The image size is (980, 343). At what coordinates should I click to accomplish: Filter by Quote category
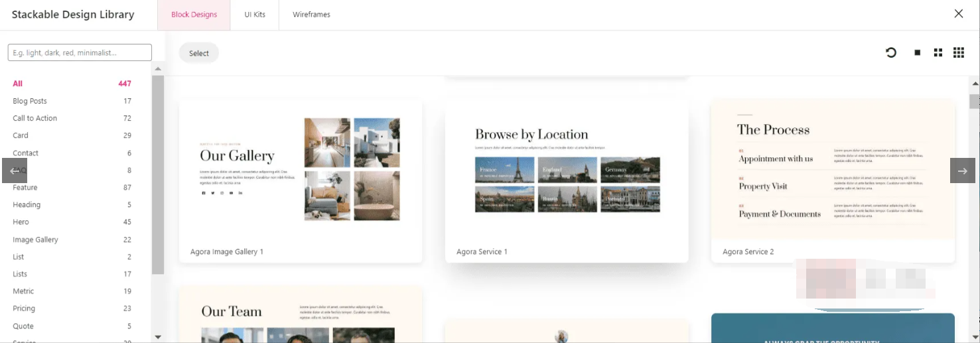click(x=72, y=326)
